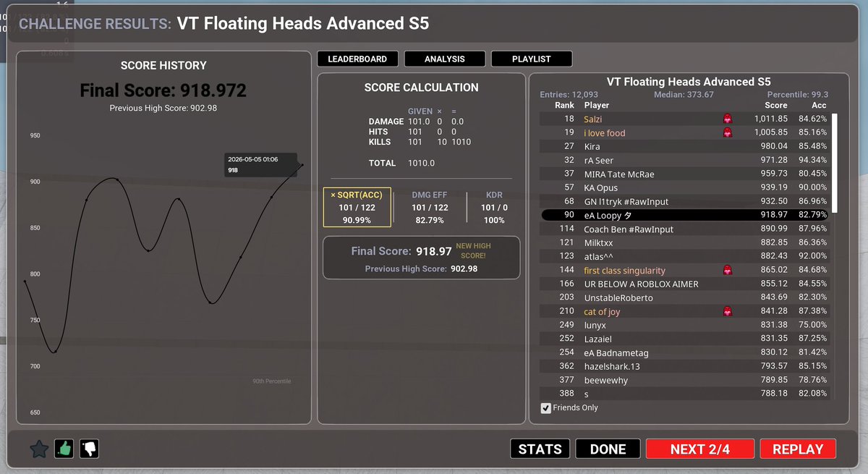Select the cat of joy player row
868x474 pixels.
(x=685, y=311)
